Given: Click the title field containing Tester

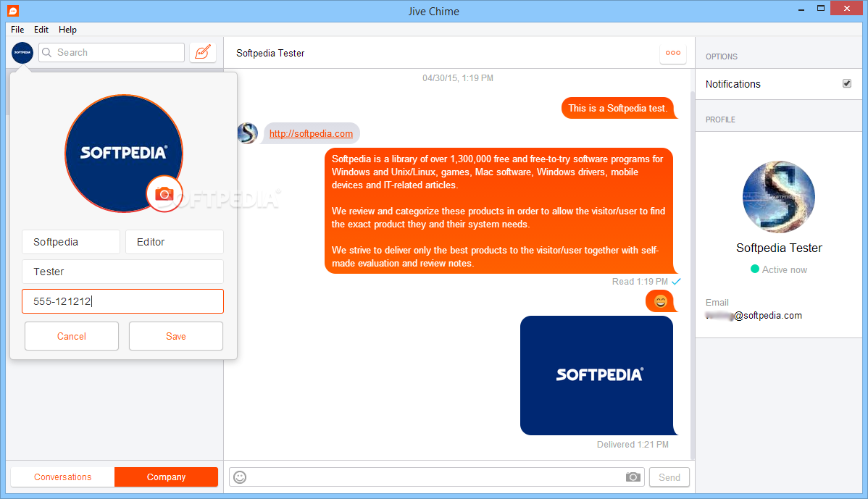Looking at the screenshot, I should pos(123,272).
